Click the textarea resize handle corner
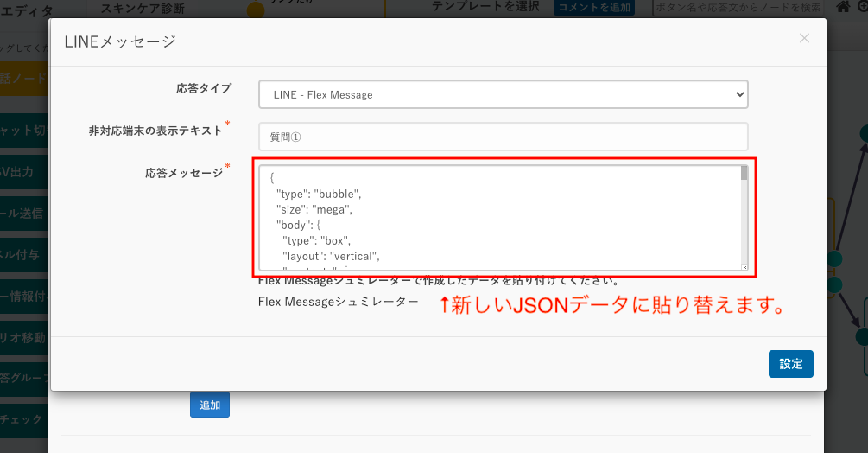The width and height of the screenshot is (868, 453). point(744,267)
